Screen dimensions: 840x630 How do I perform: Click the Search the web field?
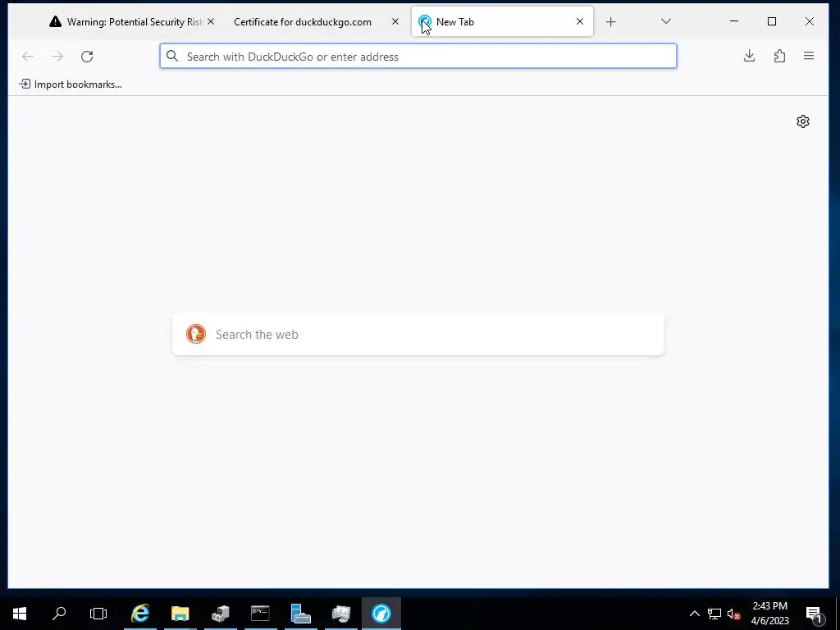coord(418,335)
